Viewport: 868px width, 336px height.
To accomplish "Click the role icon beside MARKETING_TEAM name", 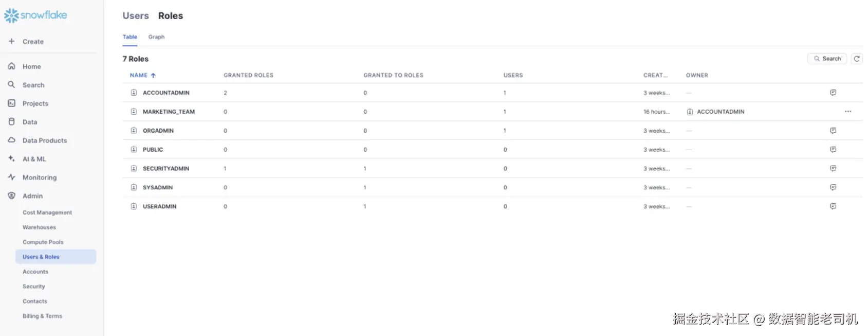I will [x=134, y=112].
